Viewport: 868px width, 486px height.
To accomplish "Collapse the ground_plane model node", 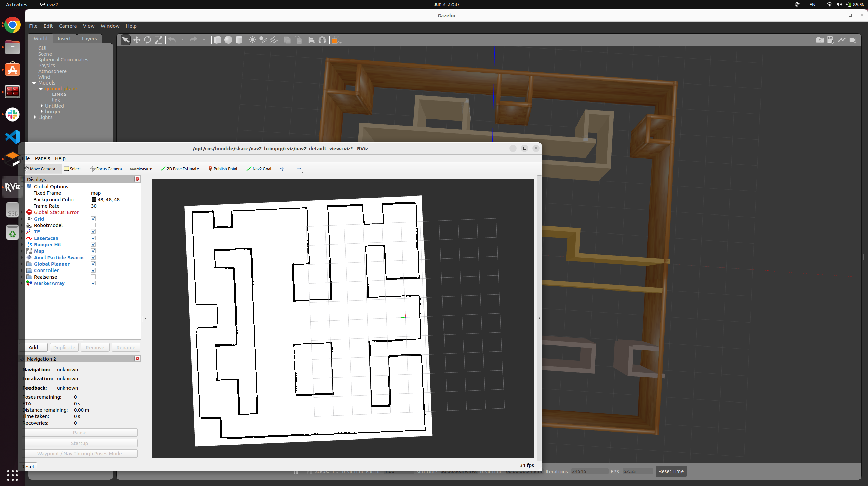I will click(x=41, y=89).
